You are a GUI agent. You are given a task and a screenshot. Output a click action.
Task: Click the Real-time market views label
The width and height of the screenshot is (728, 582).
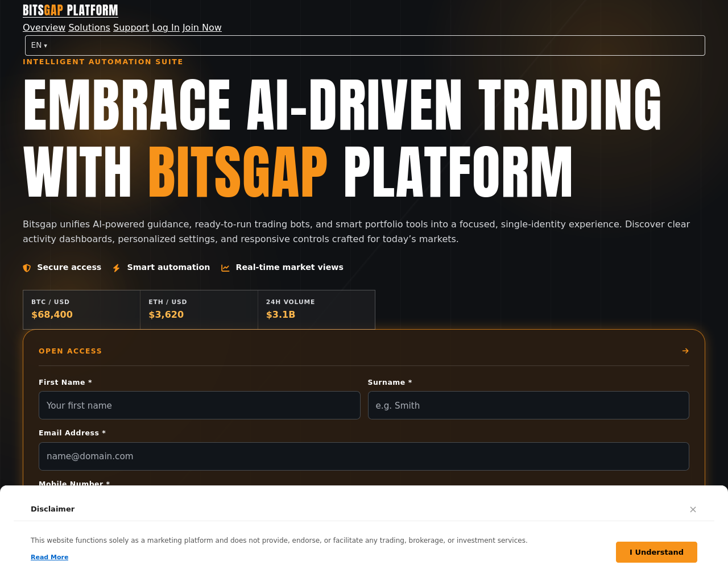point(289,267)
